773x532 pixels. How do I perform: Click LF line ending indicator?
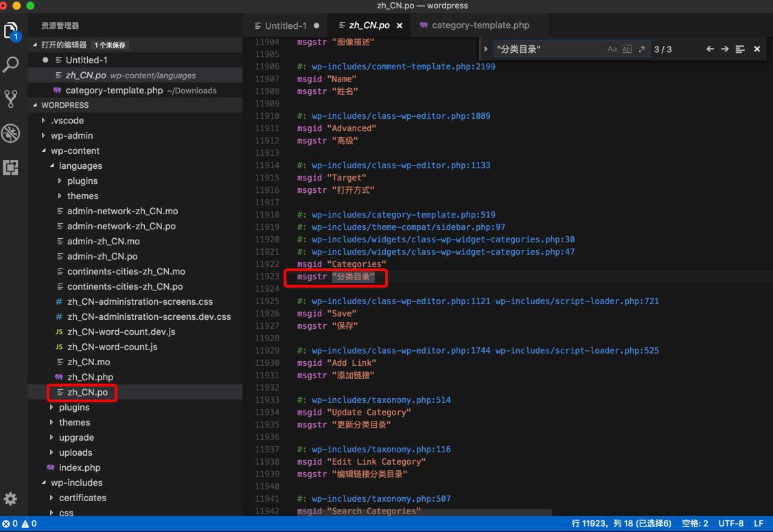pos(759,524)
